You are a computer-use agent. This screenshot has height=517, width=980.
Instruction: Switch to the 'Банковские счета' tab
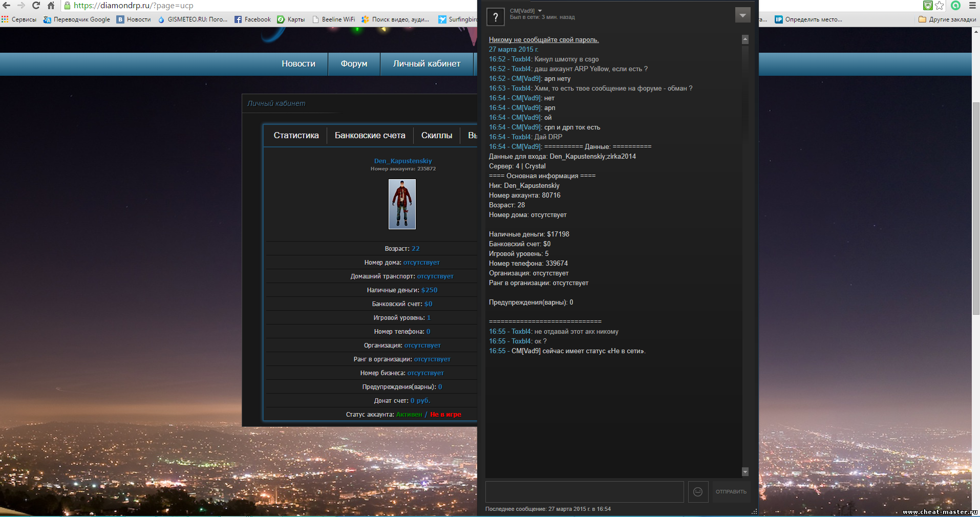[x=370, y=136]
